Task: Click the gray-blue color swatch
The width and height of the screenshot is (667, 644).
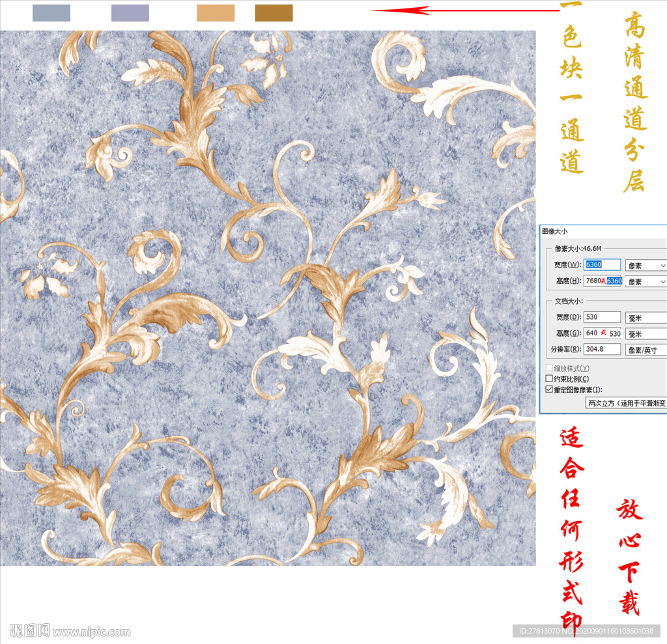Action: [51, 13]
